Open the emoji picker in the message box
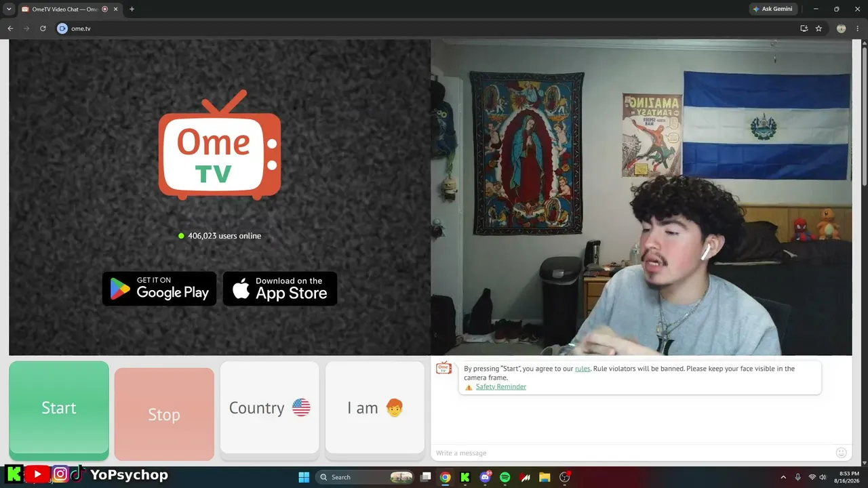Viewport: 868px width, 488px height. [842, 453]
